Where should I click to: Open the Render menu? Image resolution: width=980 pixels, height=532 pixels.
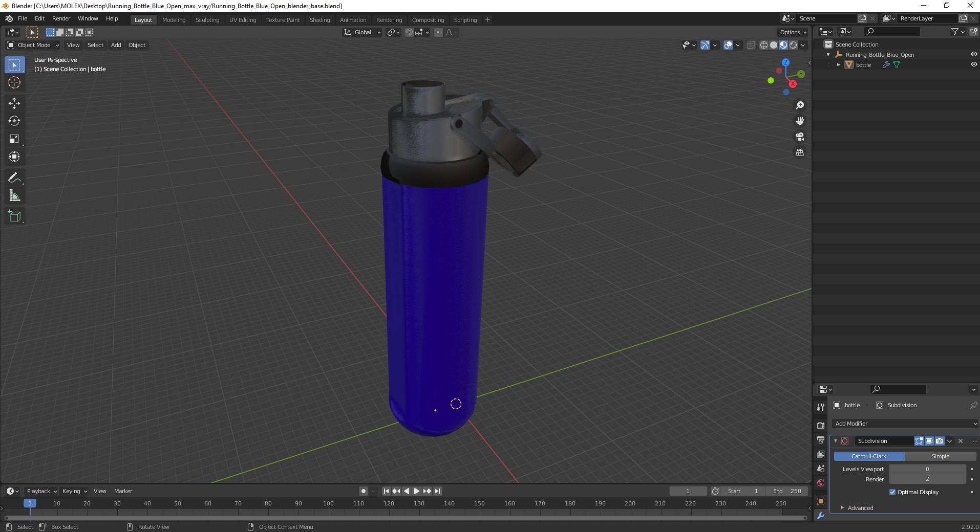coord(61,18)
